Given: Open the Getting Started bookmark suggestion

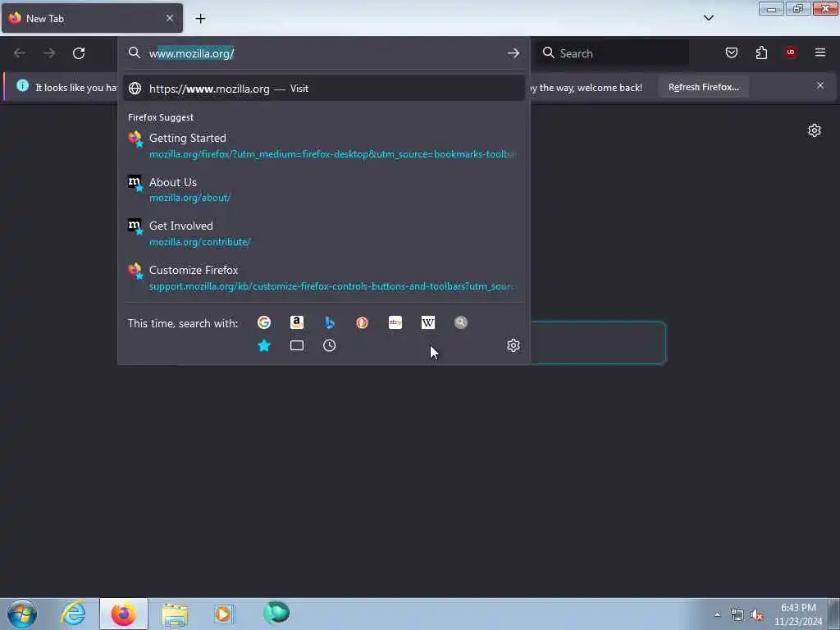Looking at the screenshot, I should (x=323, y=145).
